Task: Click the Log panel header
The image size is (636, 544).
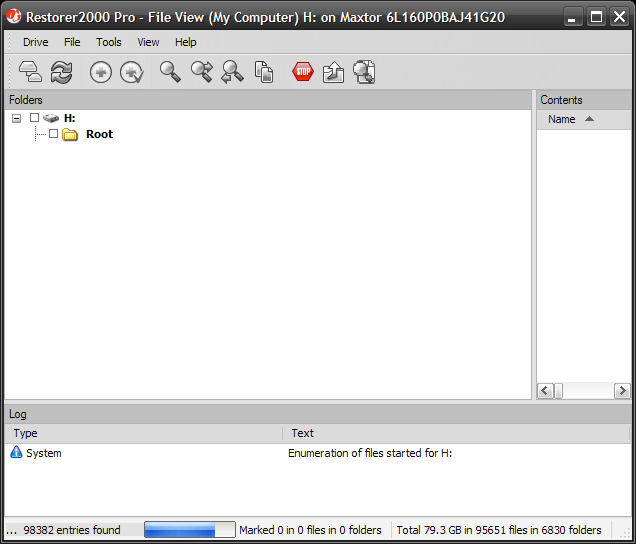Action: [318, 414]
